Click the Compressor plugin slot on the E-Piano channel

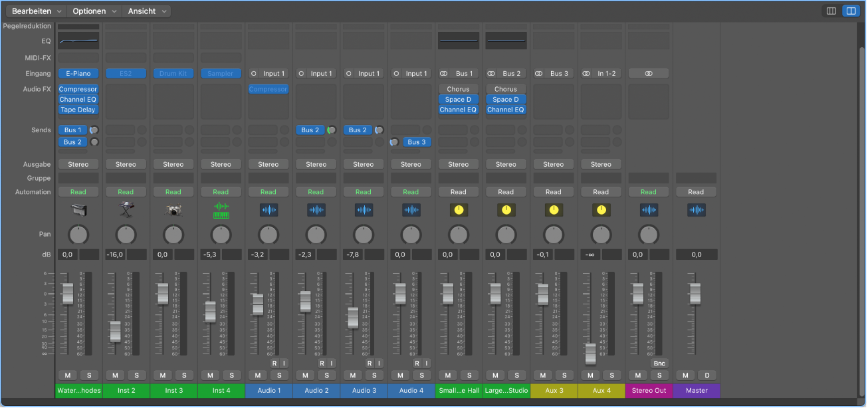78,88
